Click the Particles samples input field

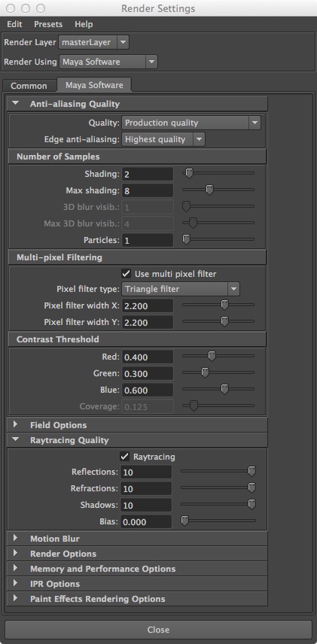(x=148, y=240)
